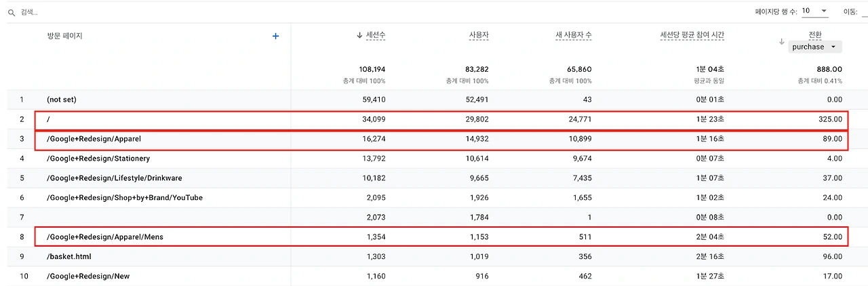Open the purchase conversion dropdown
868x286 pixels.
[816, 47]
